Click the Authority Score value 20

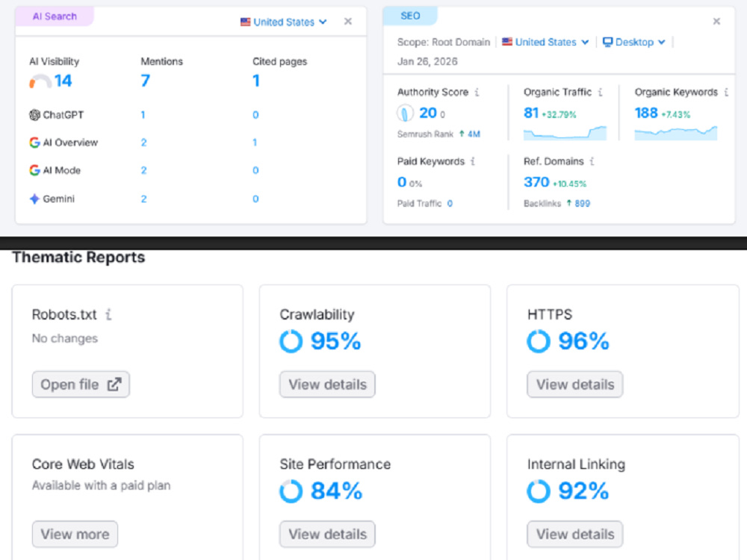(x=428, y=113)
